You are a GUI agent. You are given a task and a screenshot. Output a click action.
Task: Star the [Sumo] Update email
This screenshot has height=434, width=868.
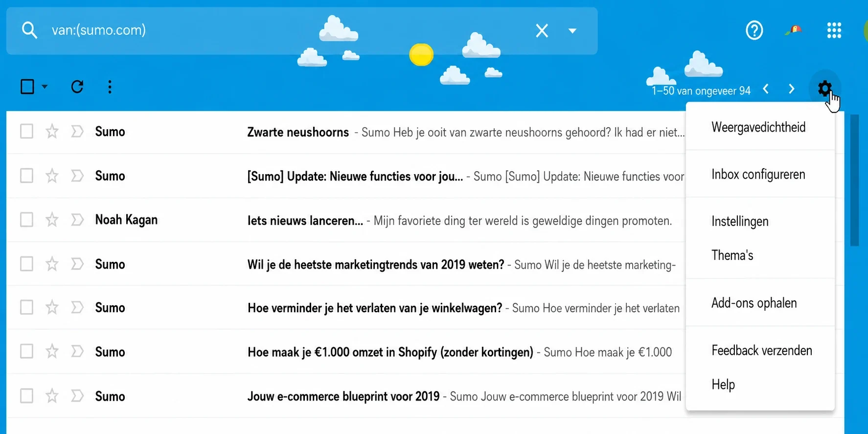click(52, 176)
